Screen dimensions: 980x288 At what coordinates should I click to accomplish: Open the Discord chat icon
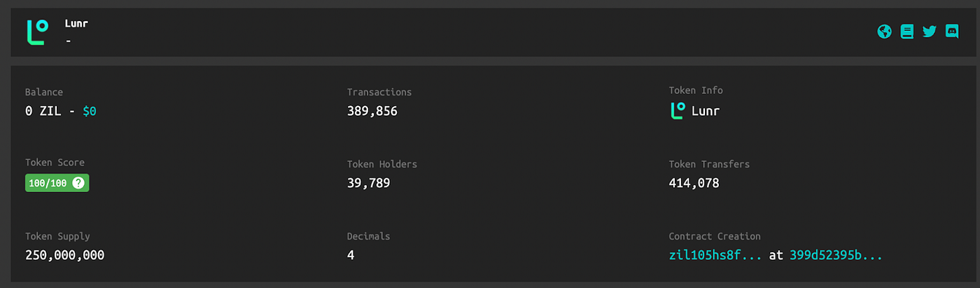pyautogui.click(x=952, y=32)
